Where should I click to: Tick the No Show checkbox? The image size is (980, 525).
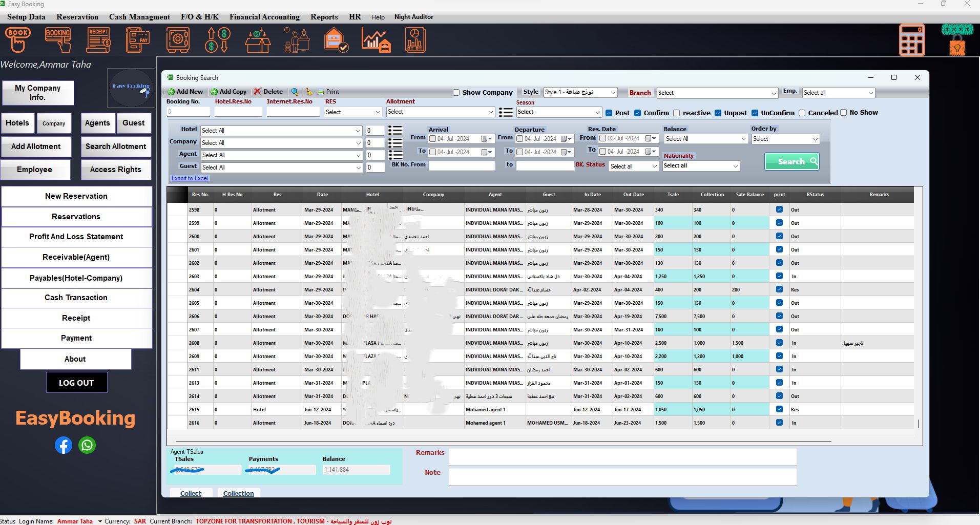pos(843,113)
